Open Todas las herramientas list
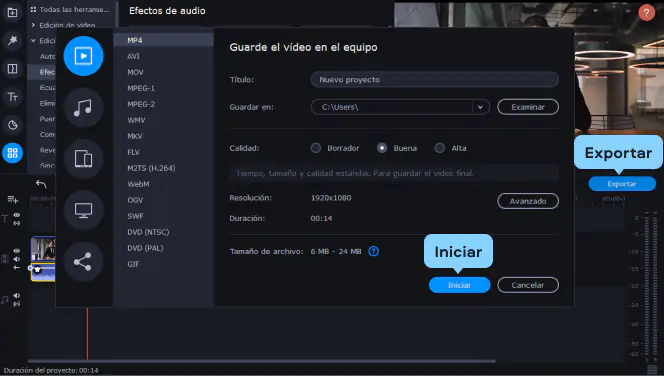Viewport: 664px width, 376px height. pos(70,9)
